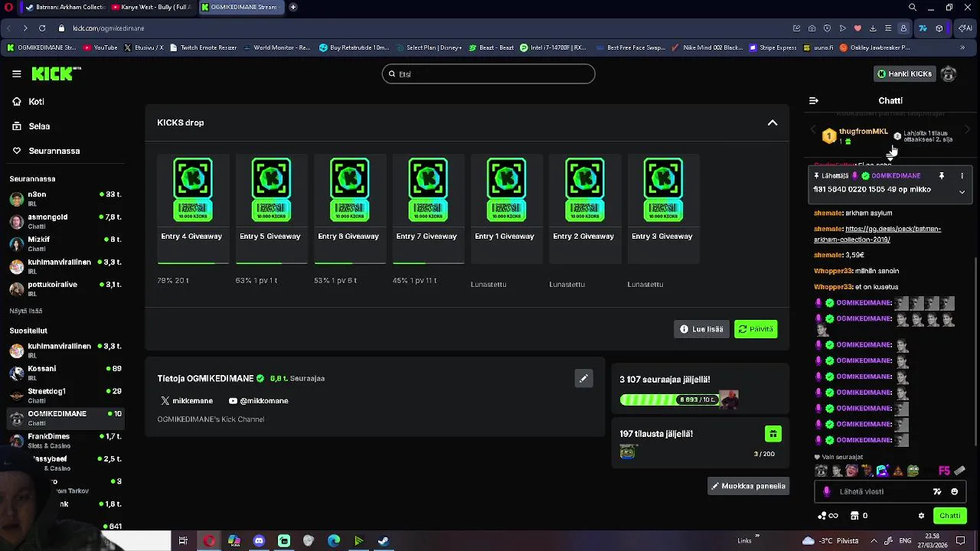The height and width of the screenshot is (551, 980).
Task: Open Kossani recommended channel
Action: pos(65,373)
